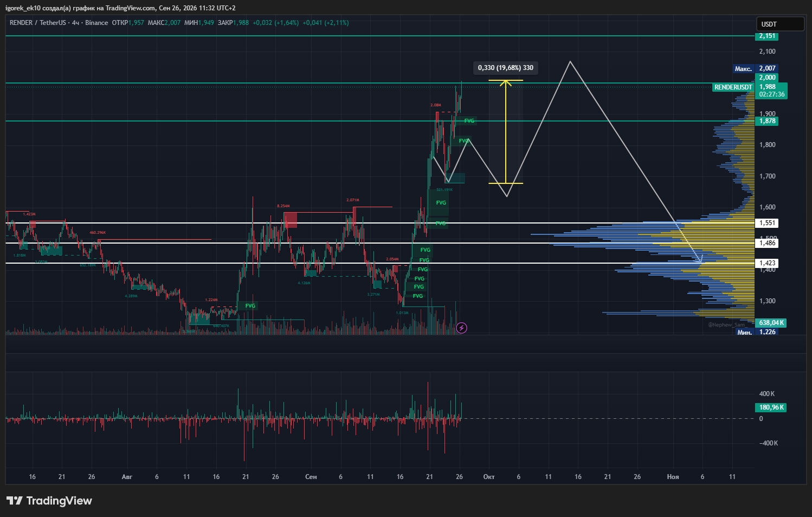Click the 8.254M volume annotation
The height and width of the screenshot is (517, 812).
click(x=283, y=206)
